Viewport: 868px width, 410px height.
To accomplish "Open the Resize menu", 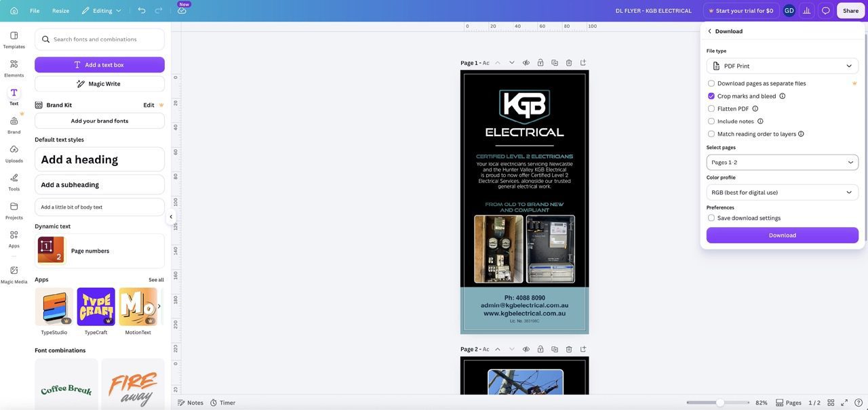I will click(x=60, y=11).
